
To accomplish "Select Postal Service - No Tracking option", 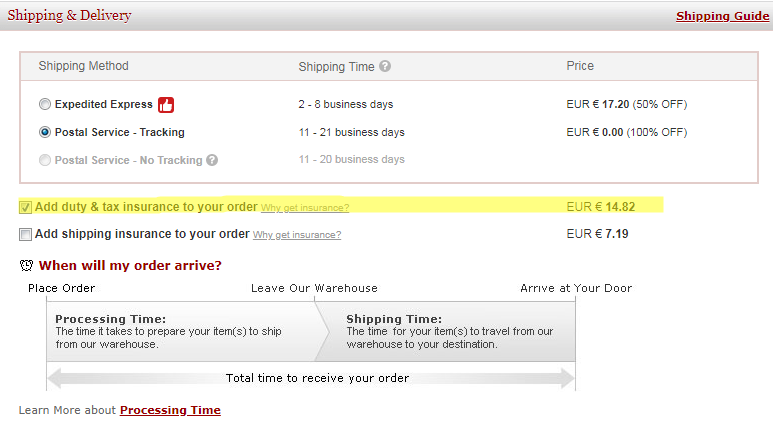I will pyautogui.click(x=45, y=160).
